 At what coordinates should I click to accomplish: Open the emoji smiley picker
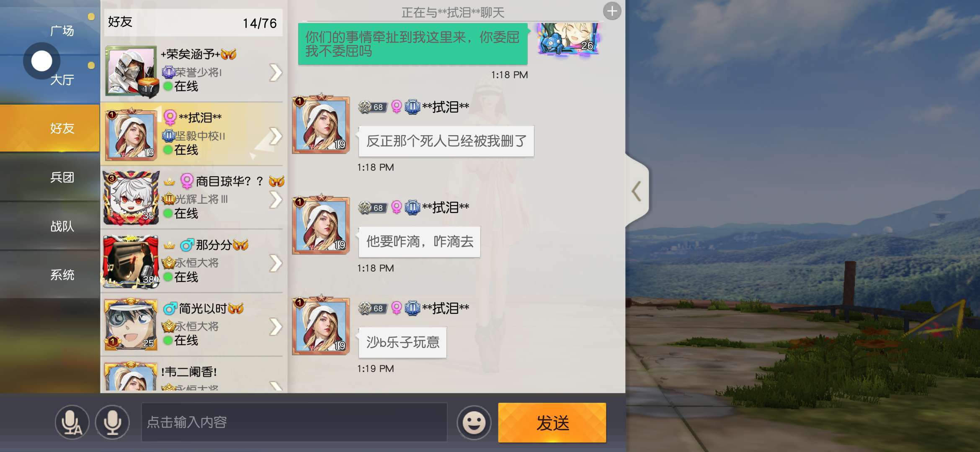coord(474,422)
